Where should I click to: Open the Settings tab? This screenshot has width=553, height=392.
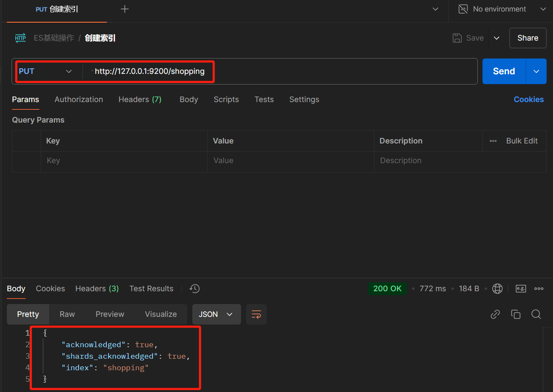pyautogui.click(x=304, y=99)
